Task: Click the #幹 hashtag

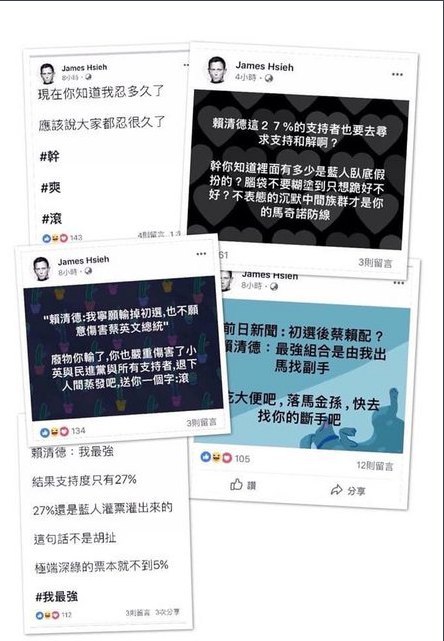Action: coord(49,156)
